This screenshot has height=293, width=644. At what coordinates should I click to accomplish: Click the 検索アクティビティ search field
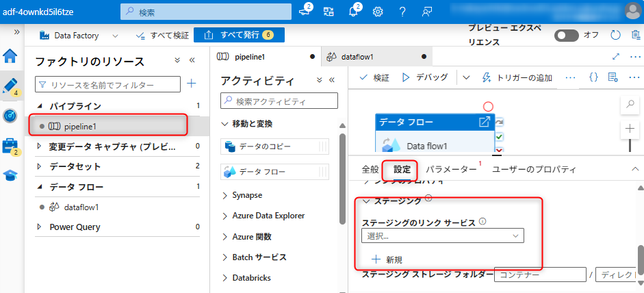(x=279, y=101)
